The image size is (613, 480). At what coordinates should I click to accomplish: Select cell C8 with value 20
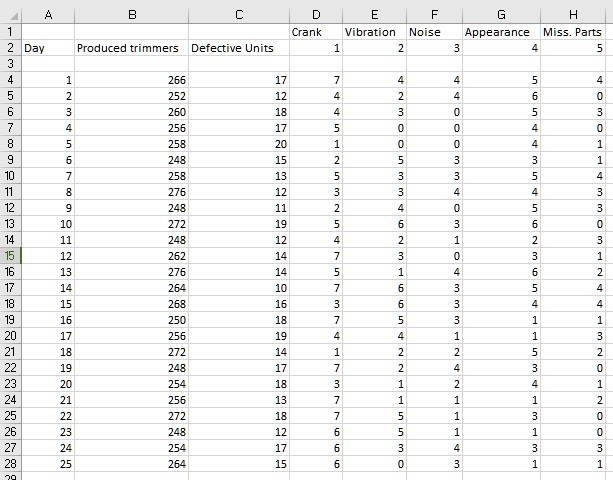coord(239,144)
